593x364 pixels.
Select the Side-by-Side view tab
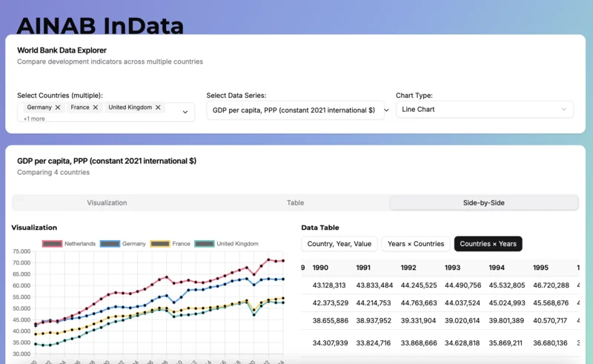click(483, 202)
